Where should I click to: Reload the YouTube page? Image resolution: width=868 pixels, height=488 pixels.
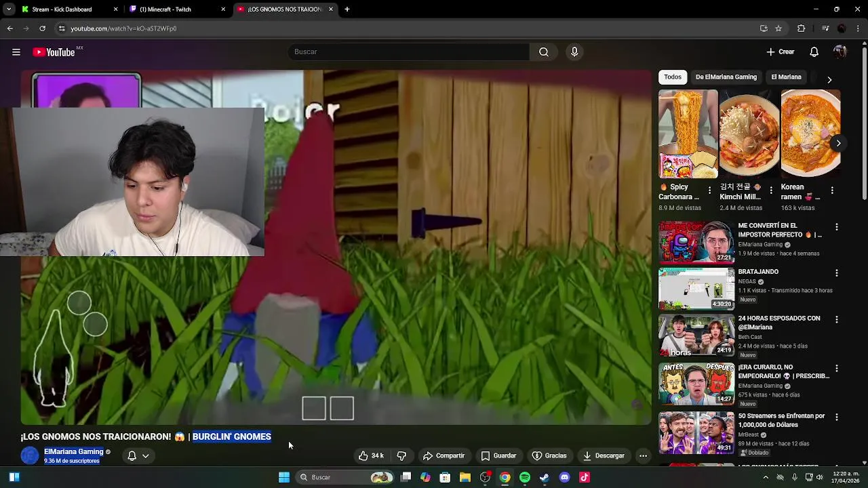point(42,28)
